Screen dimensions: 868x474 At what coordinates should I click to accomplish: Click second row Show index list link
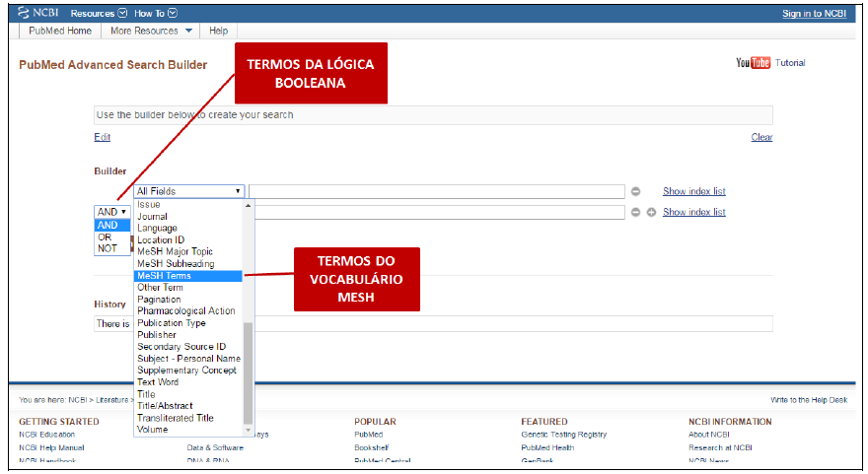[x=694, y=213]
